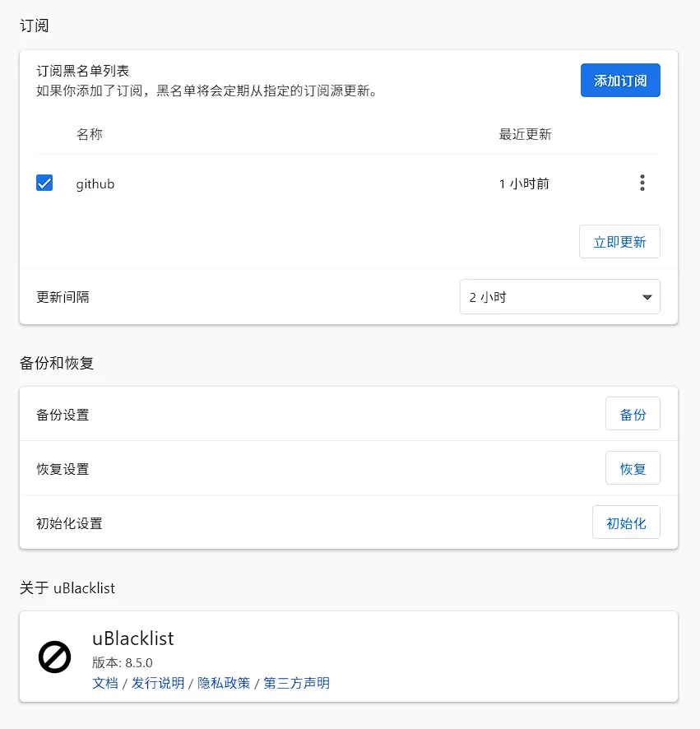The image size is (700, 729).
Task: Click the 最近更新 column header
Action: pos(524,134)
